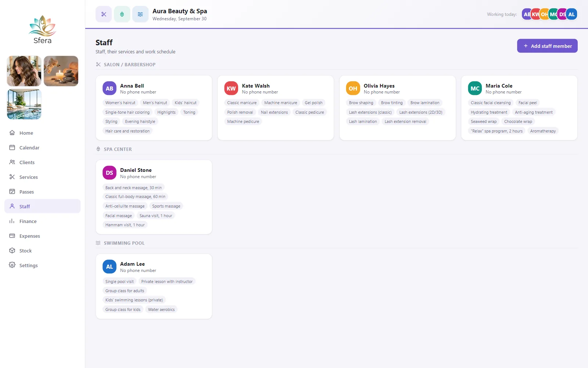Open the Clients menu item
The image size is (588, 368).
tap(42, 162)
